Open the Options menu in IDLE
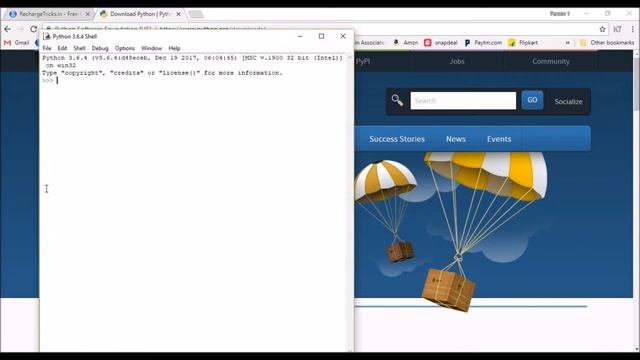This screenshot has height=360, width=640. pyautogui.click(x=124, y=48)
